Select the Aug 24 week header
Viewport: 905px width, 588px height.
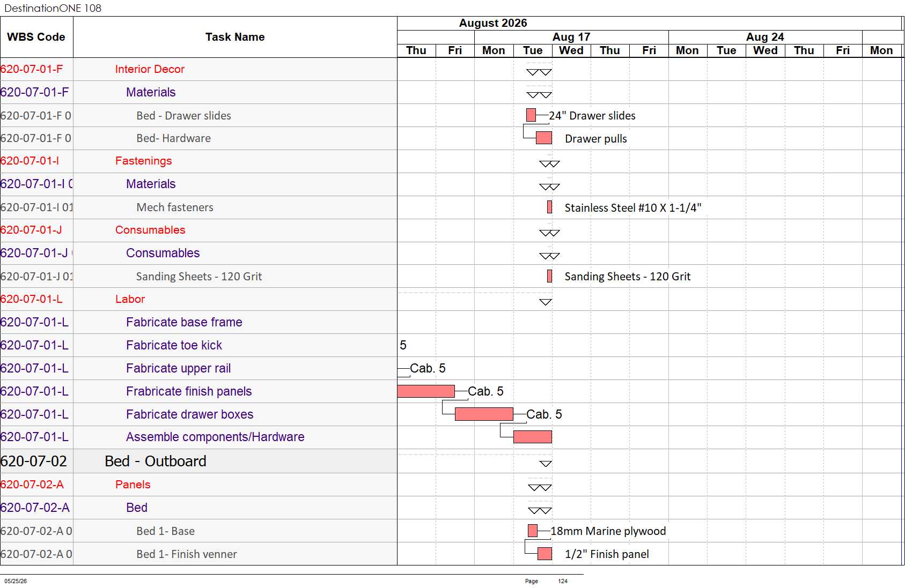tap(765, 37)
